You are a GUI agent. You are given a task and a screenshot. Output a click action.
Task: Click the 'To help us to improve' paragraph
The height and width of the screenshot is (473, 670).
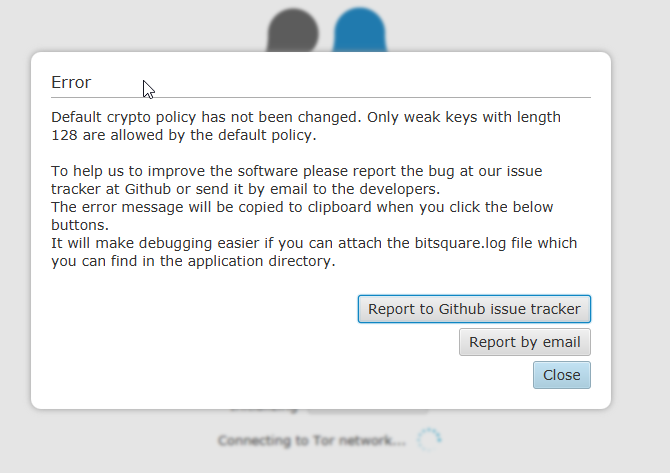(297, 180)
